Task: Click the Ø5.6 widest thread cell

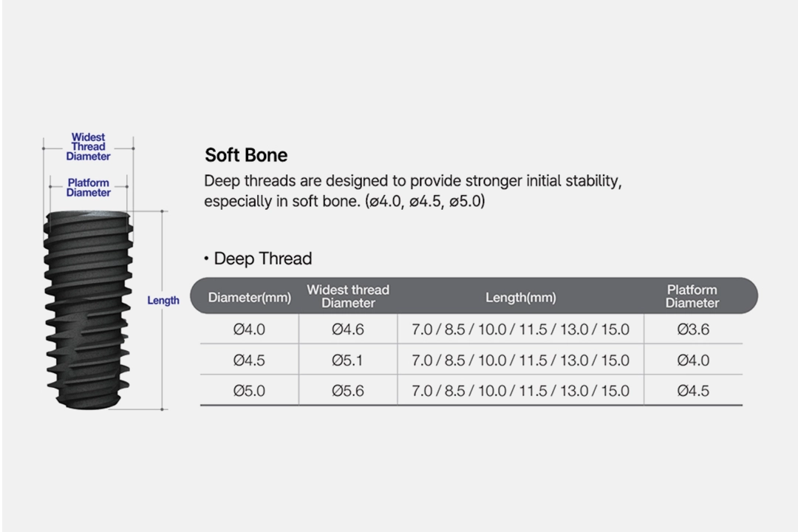Action: click(348, 391)
